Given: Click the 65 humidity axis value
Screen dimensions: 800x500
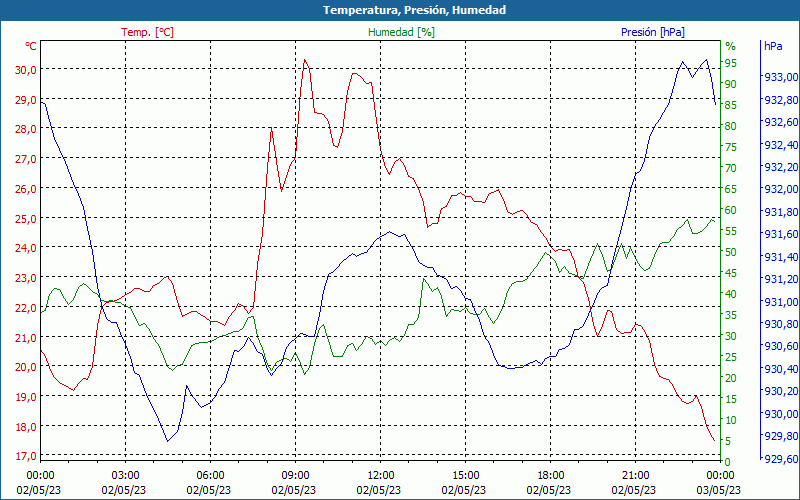Looking at the screenshot, I should point(731,189).
